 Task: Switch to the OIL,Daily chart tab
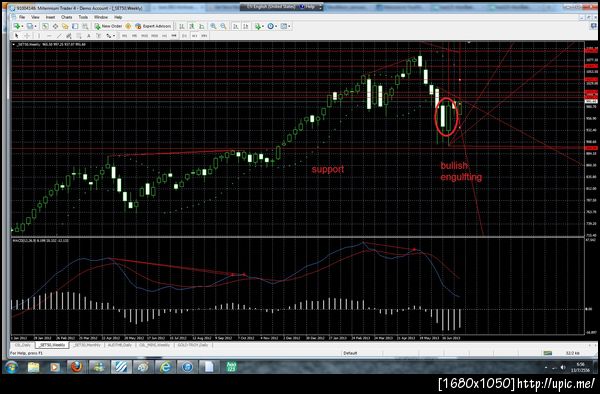tap(23, 345)
